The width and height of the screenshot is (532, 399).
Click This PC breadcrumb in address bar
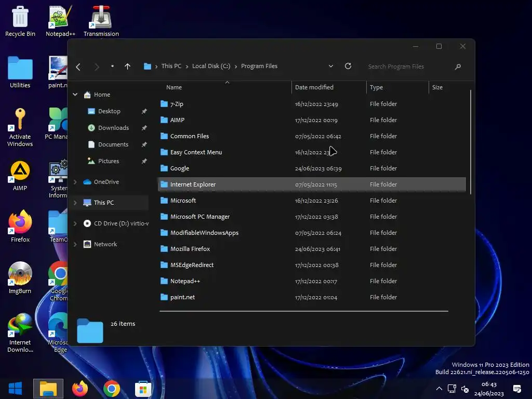(171, 66)
